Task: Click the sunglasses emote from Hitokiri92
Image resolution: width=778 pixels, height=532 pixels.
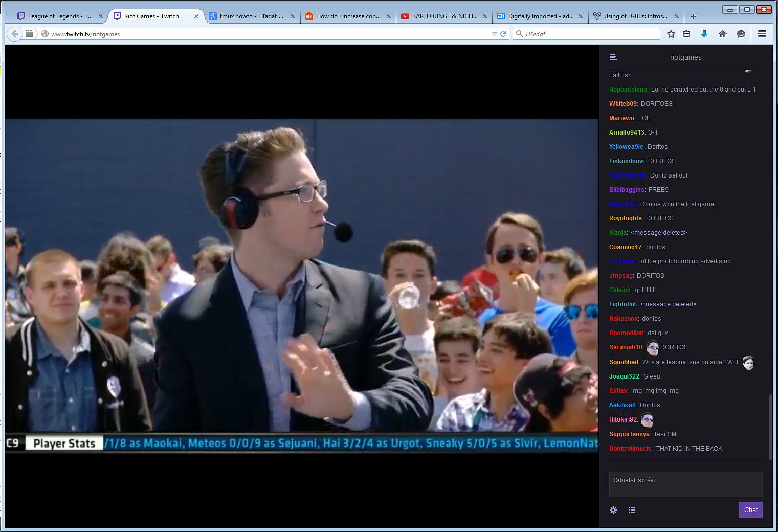Action: click(x=647, y=420)
